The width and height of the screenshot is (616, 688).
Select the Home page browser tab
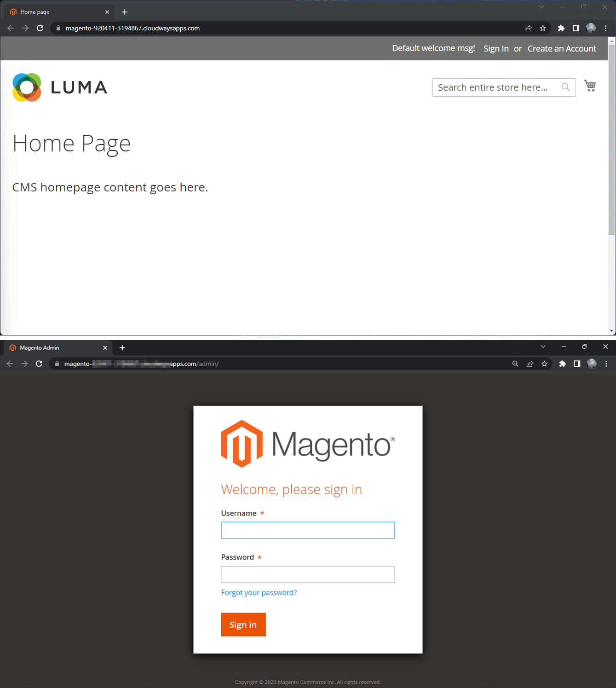[x=59, y=12]
